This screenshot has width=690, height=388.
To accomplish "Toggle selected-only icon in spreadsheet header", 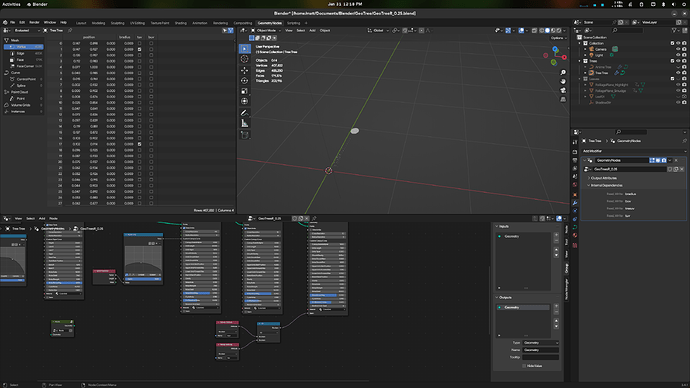I will 224,30.
